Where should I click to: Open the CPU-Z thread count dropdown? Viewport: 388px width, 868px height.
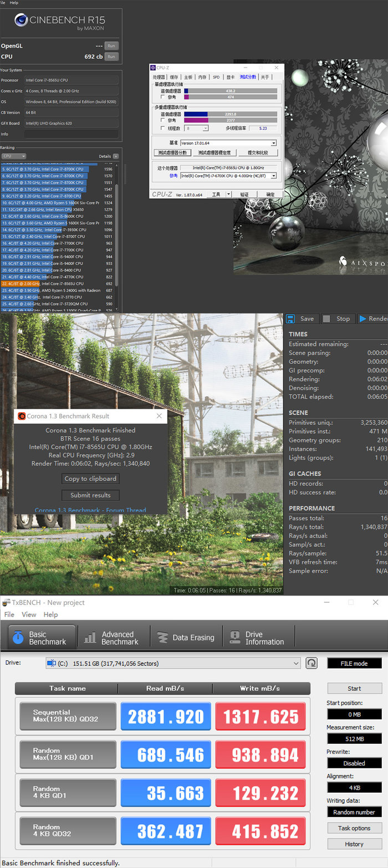click(206, 128)
